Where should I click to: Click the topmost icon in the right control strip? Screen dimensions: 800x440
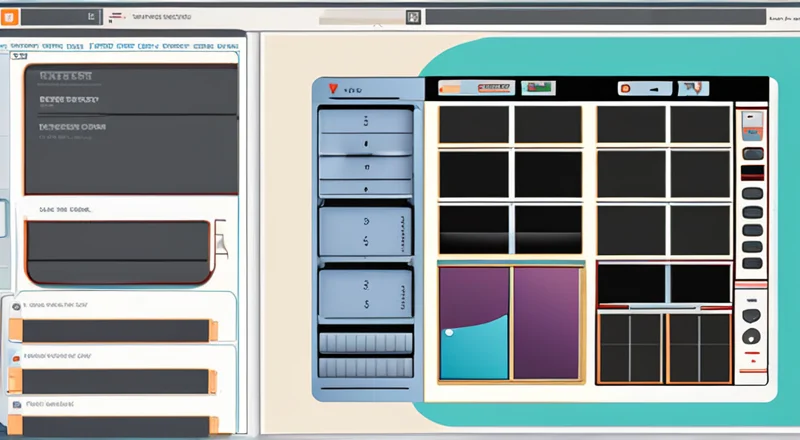click(x=750, y=124)
